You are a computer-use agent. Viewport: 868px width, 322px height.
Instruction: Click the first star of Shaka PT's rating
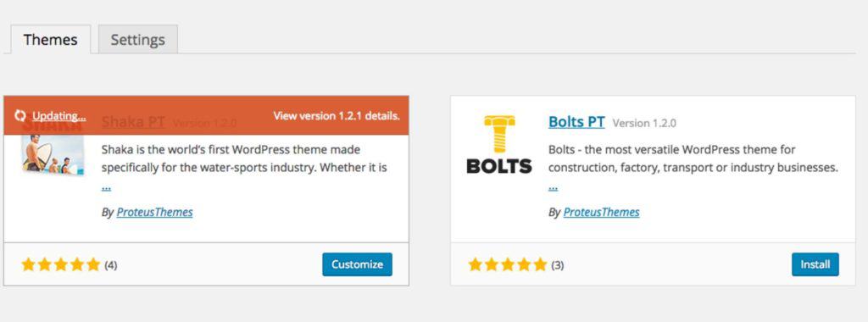pos(28,264)
